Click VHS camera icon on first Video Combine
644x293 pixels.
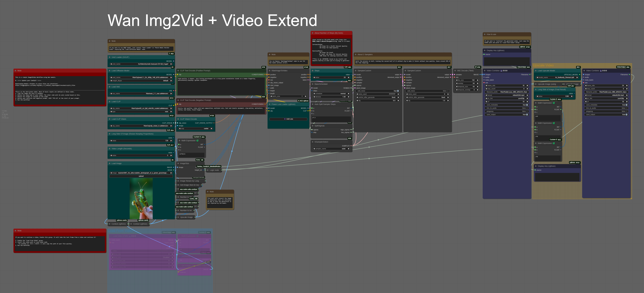click(x=501, y=71)
